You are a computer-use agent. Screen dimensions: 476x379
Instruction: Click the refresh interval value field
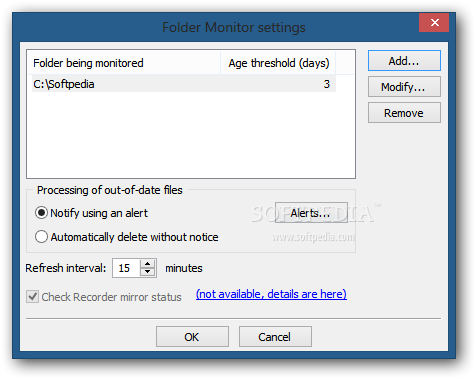coord(126,268)
